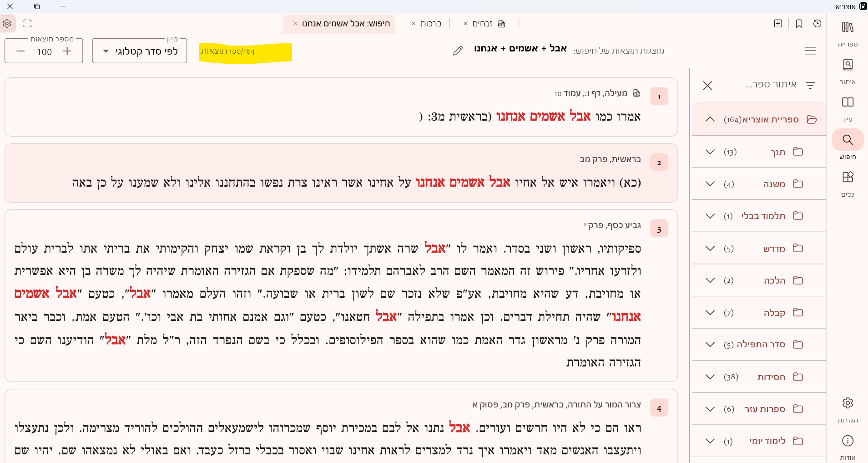Click the results filter hamburger button
This screenshot has height=463, width=868.
(x=811, y=51)
